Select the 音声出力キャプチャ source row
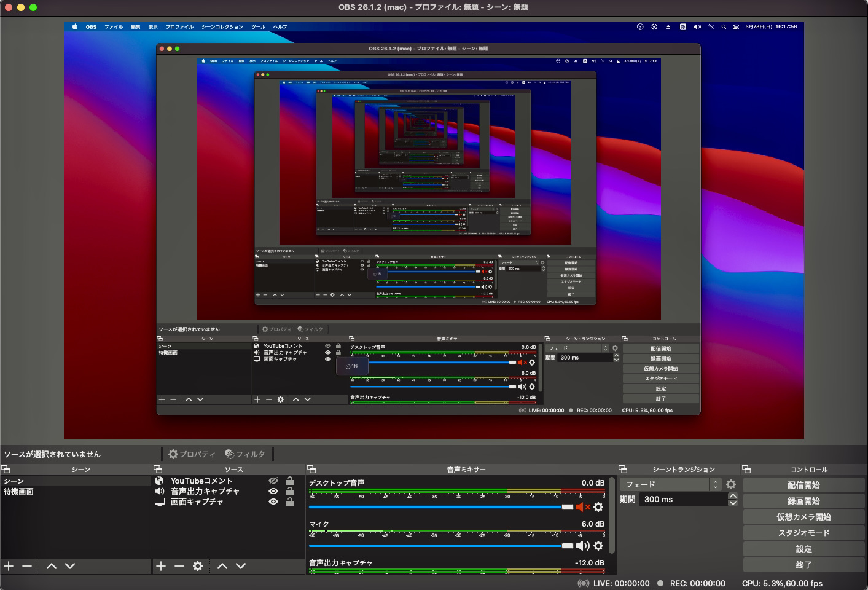This screenshot has height=590, width=868. 229,491
